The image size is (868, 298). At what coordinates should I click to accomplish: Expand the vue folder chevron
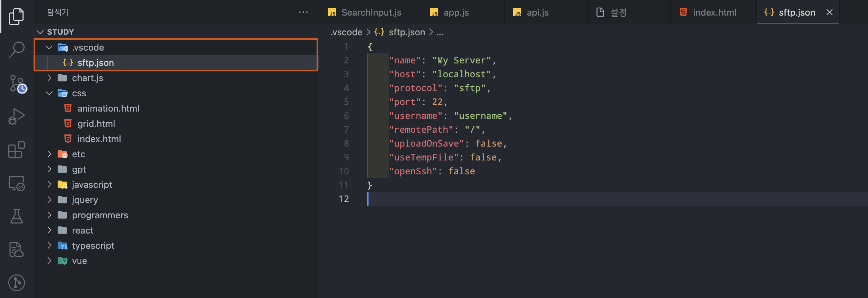tap(49, 261)
